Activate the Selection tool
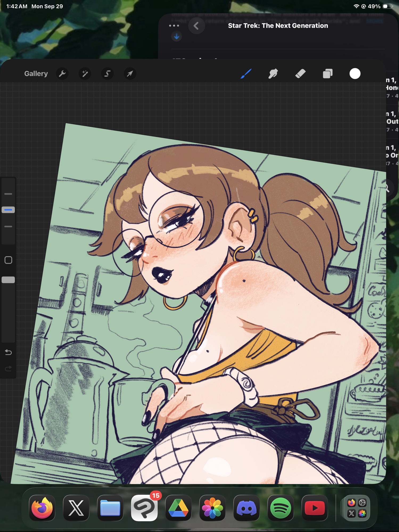 107,73
